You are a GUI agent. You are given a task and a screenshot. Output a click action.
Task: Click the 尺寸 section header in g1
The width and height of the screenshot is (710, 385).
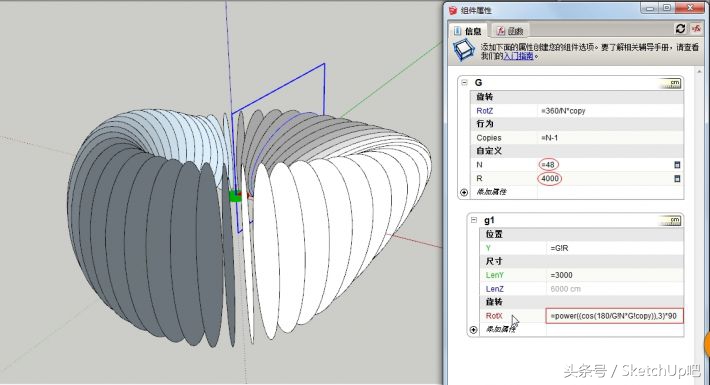coord(494,261)
